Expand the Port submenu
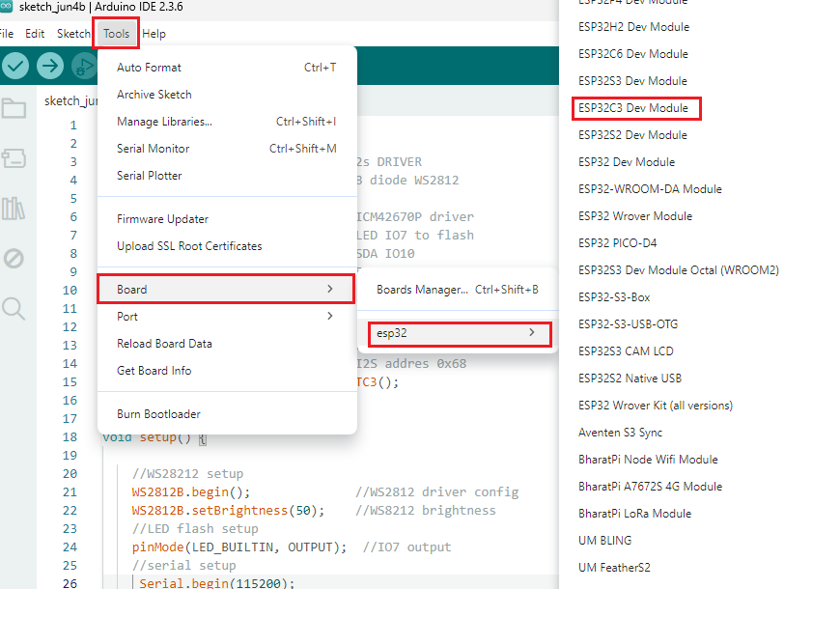Screen dimensions: 840x617 225,317
